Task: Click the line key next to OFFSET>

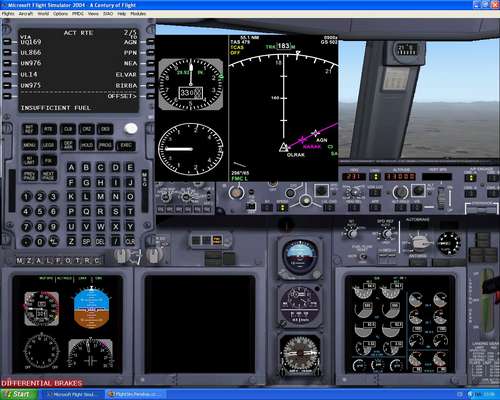Action: [150, 96]
